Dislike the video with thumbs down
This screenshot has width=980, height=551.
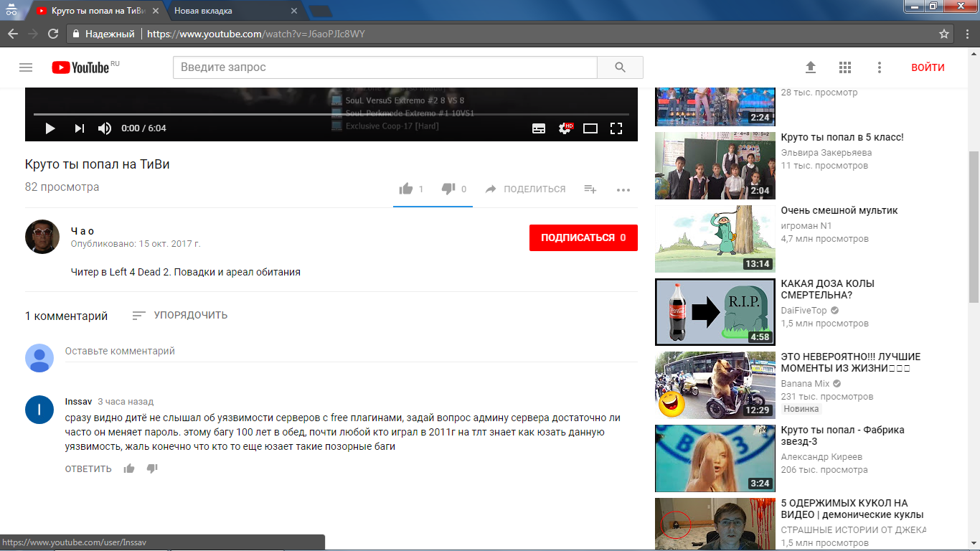pyautogui.click(x=448, y=189)
